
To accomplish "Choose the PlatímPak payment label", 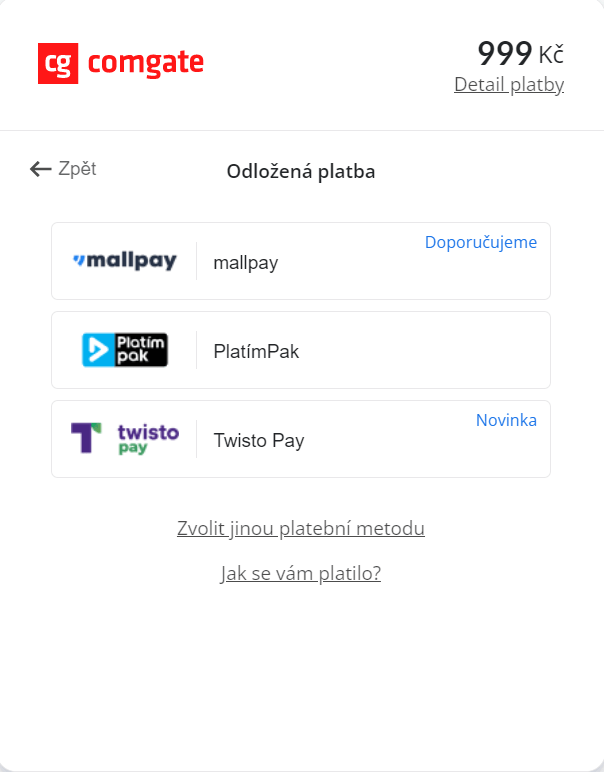I will [256, 351].
